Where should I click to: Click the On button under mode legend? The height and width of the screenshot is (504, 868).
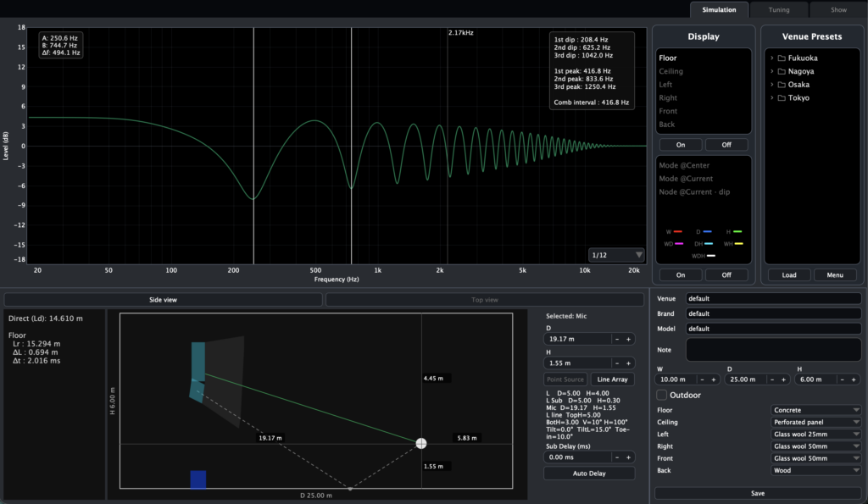(681, 275)
